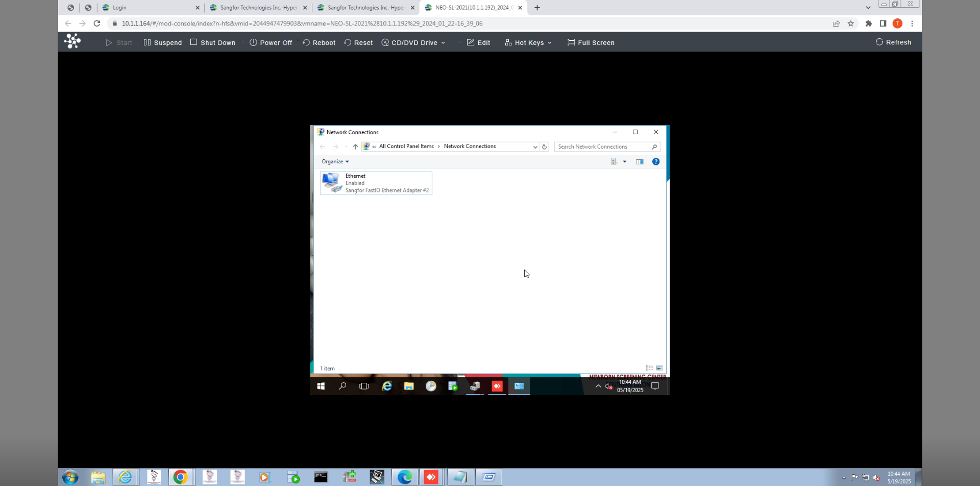The image size is (980, 486).
Task: Open File Explorer in the guest taskbar
Action: click(409, 386)
